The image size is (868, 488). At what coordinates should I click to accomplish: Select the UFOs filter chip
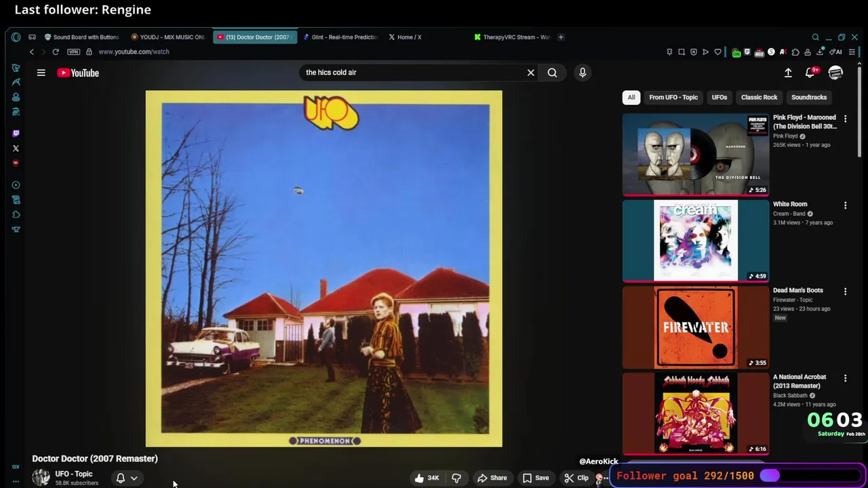(719, 97)
